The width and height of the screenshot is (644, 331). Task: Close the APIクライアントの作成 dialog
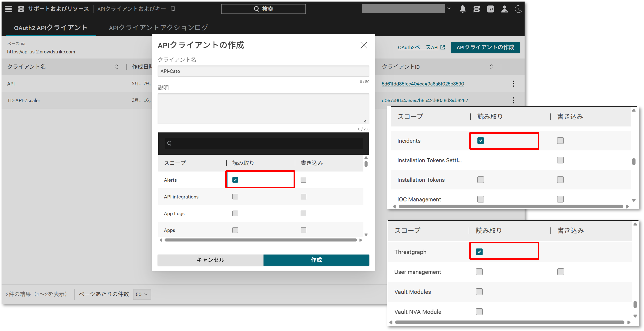(x=364, y=45)
